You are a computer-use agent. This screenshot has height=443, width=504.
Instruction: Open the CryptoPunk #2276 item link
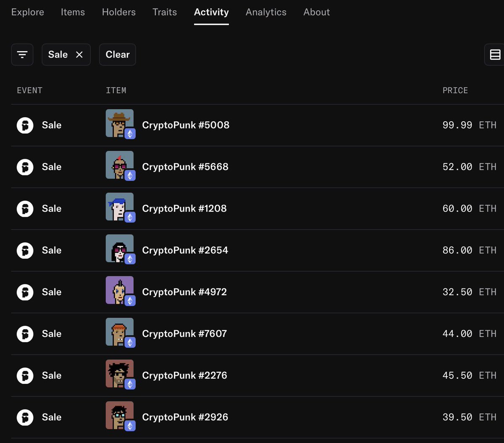point(185,375)
